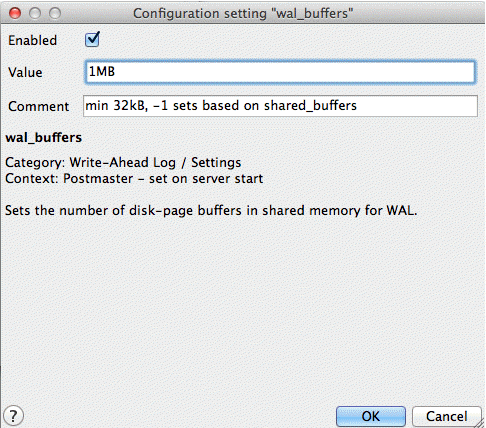The image size is (486, 428).
Task: Close the dialog using the red button
Action: coord(15,13)
